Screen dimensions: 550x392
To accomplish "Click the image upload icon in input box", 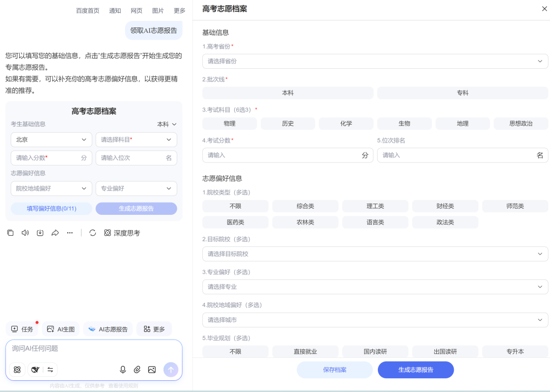I will (x=152, y=370).
